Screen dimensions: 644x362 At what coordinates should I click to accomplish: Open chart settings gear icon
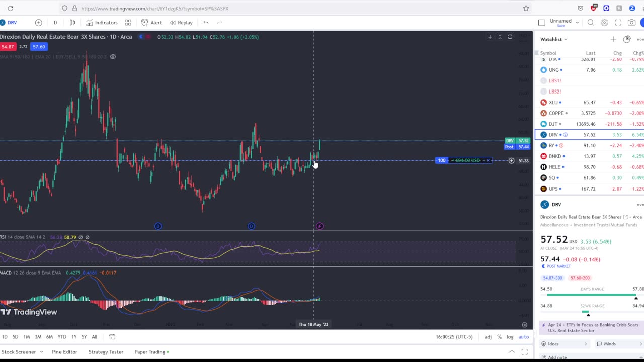pos(604,22)
